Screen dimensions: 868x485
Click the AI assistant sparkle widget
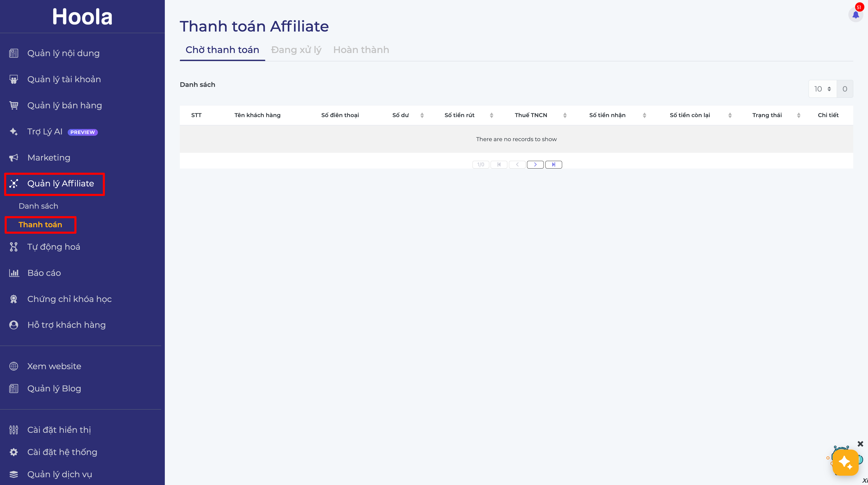[x=845, y=463]
